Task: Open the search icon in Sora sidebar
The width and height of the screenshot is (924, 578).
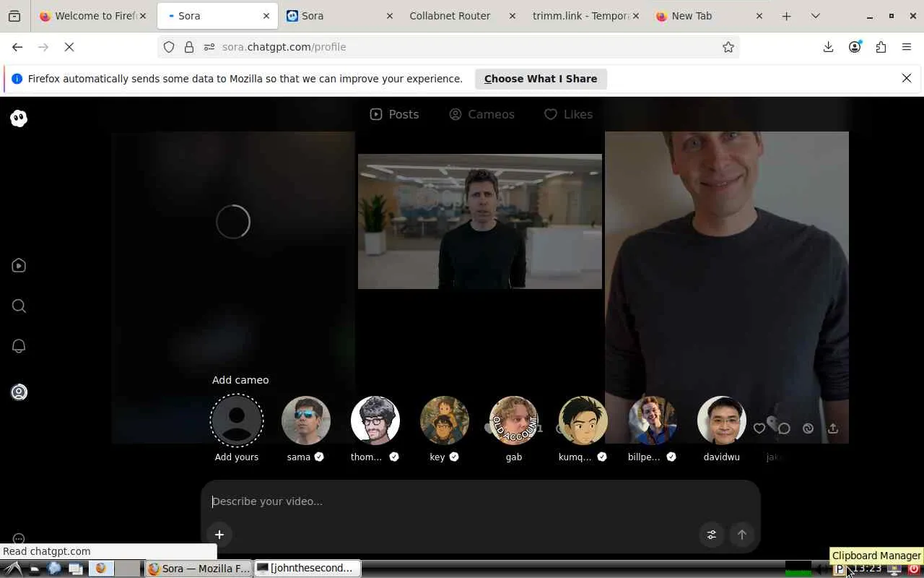Action: [19, 306]
